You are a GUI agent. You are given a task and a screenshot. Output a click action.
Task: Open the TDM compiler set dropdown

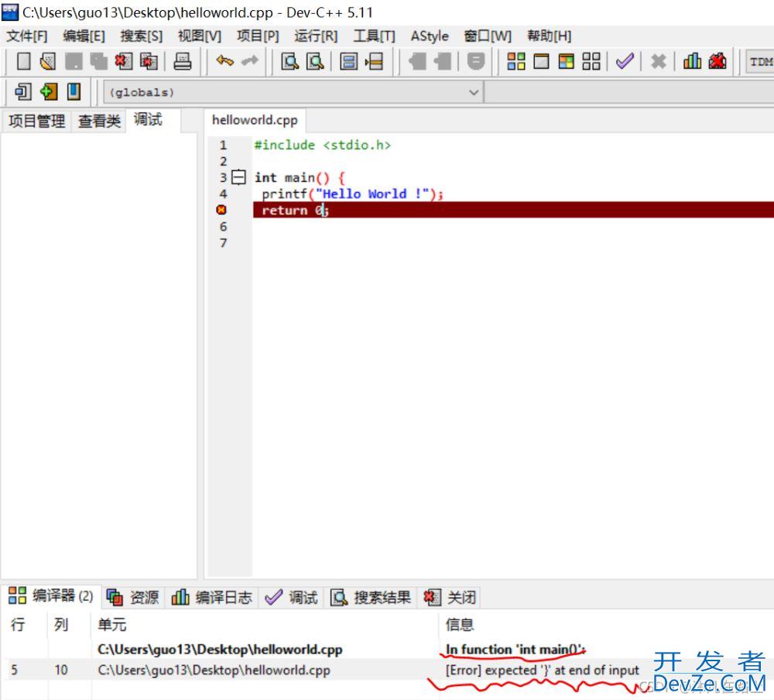pos(760,62)
